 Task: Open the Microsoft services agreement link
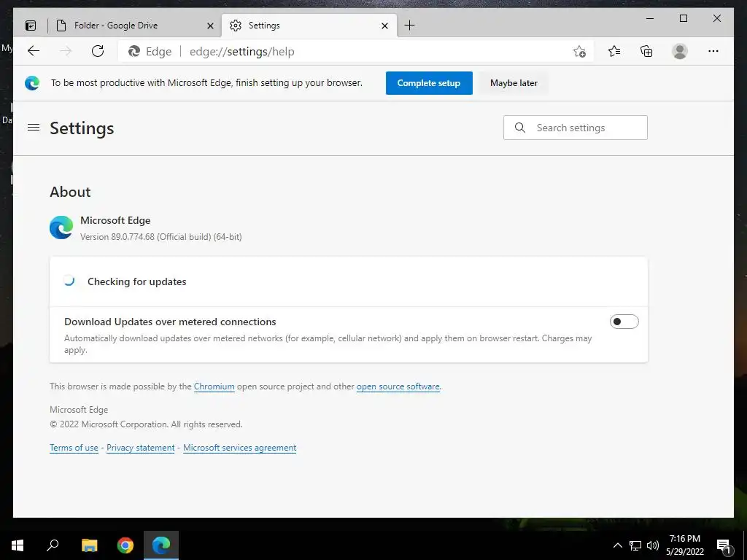click(x=239, y=448)
